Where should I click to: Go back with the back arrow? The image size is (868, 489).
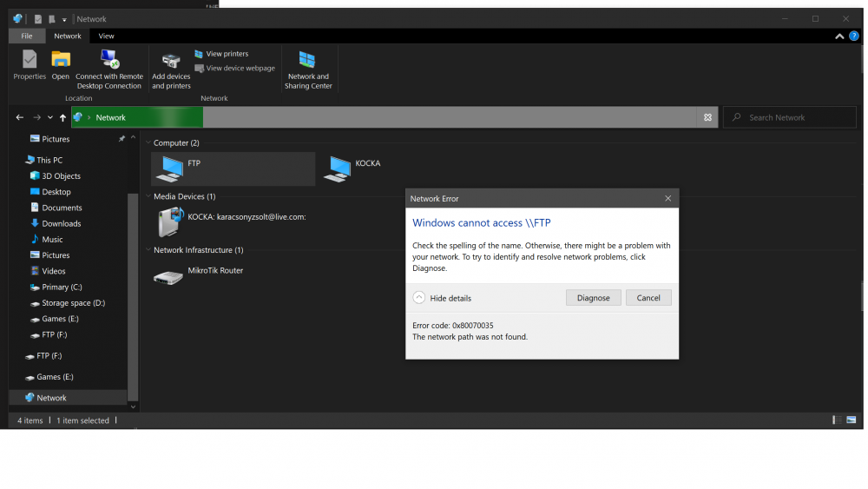click(x=20, y=117)
